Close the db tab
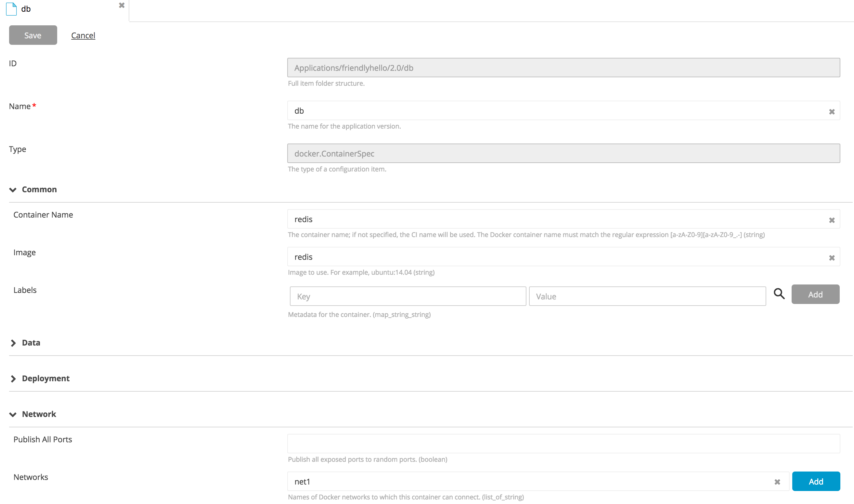The height and width of the screenshot is (504, 854). coord(122,6)
